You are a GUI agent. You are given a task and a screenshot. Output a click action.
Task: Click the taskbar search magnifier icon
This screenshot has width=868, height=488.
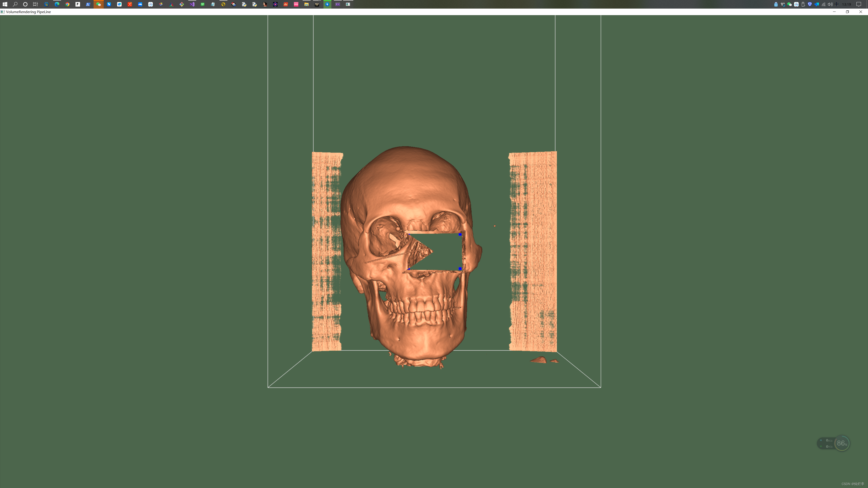tap(15, 4)
